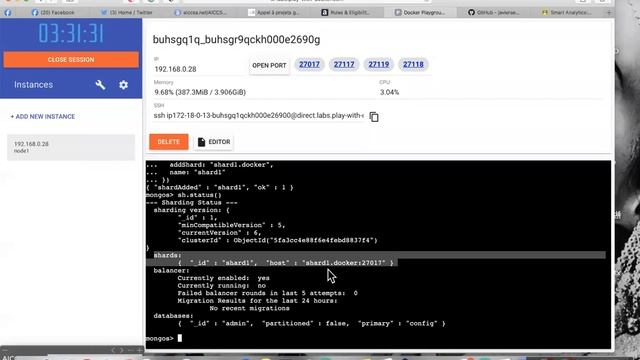Switch to the GitHub browser tab
The width and height of the screenshot is (640, 360).
[494, 13]
